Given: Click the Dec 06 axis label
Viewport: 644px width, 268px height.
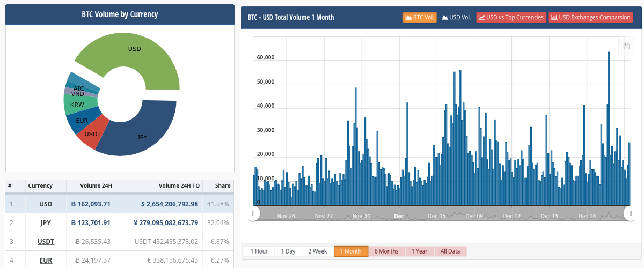Looking at the screenshot, I should (437, 217).
